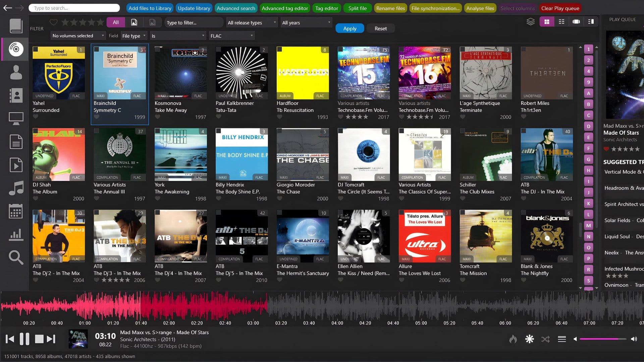Open the File type field dropdown
Viewport: 644px width, 362px height.
[134, 36]
